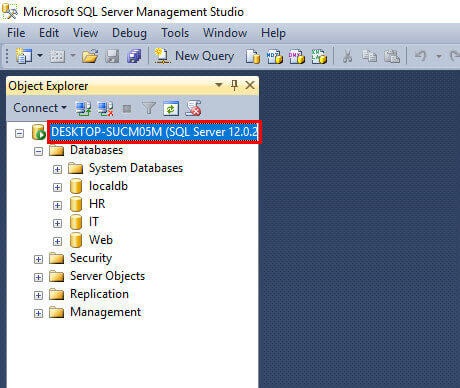Click the Filter funnel icon

(149, 108)
